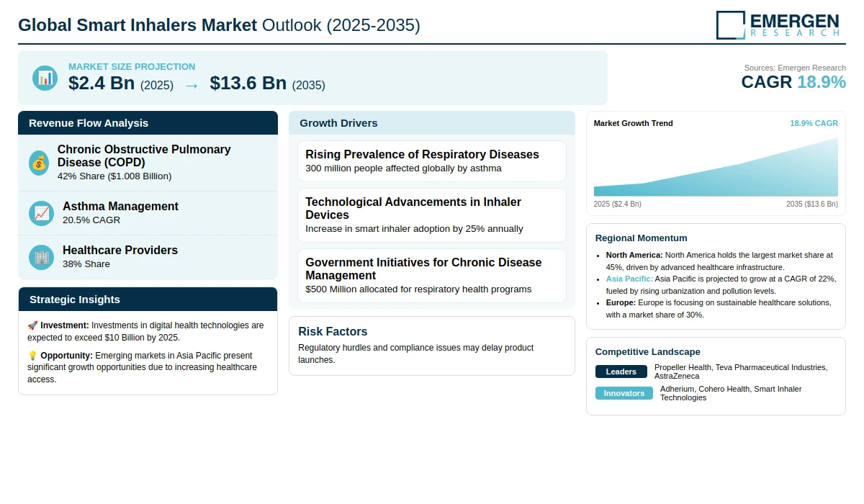Click the Market Growth Trend area chart
864x504 pixels.
[716, 169]
